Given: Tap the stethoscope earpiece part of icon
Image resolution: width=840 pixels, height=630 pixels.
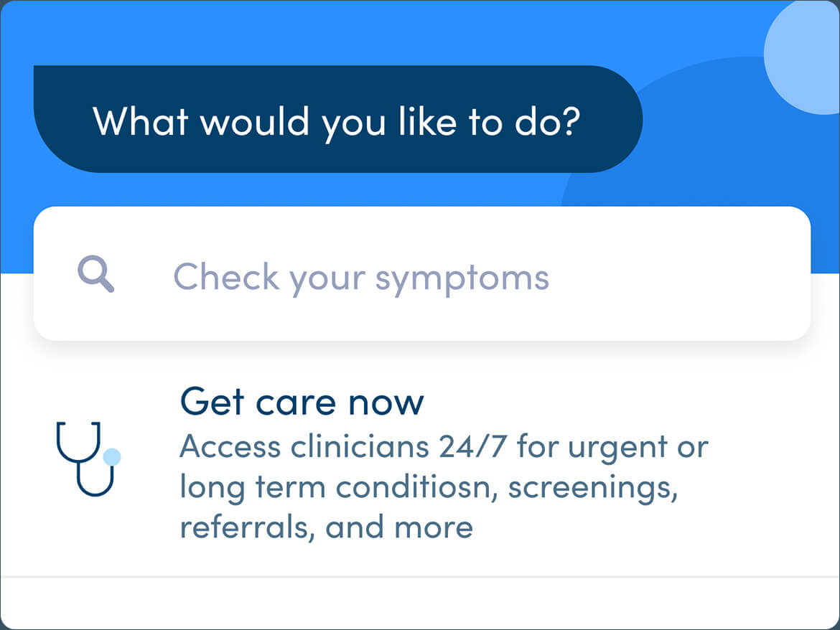Looking at the screenshot, I should tap(78, 441).
